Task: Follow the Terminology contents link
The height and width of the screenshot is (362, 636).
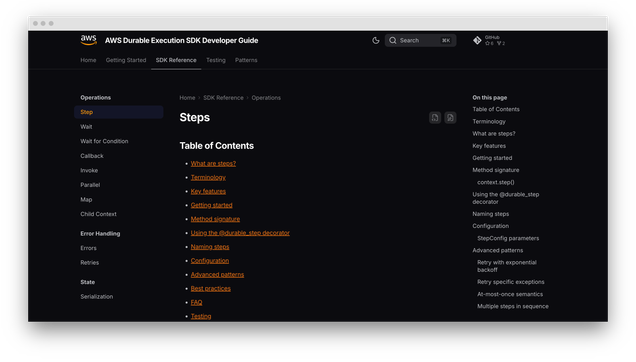Action: (x=208, y=177)
